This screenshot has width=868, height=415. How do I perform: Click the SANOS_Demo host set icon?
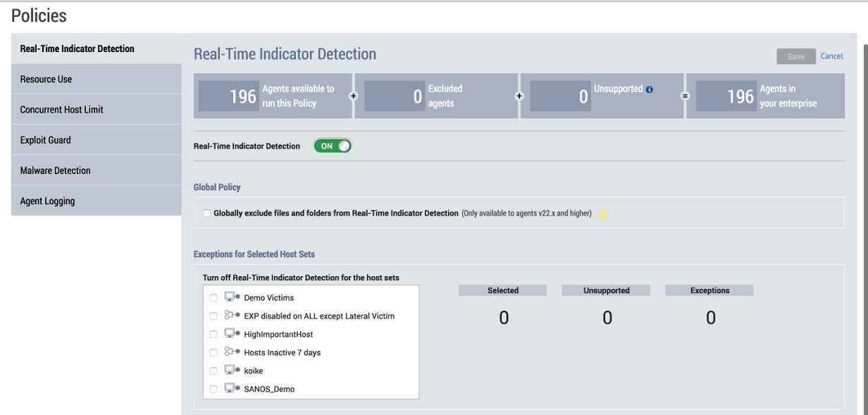tap(232, 388)
